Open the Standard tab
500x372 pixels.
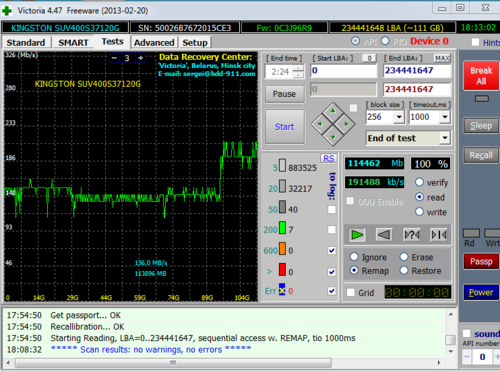pos(26,43)
